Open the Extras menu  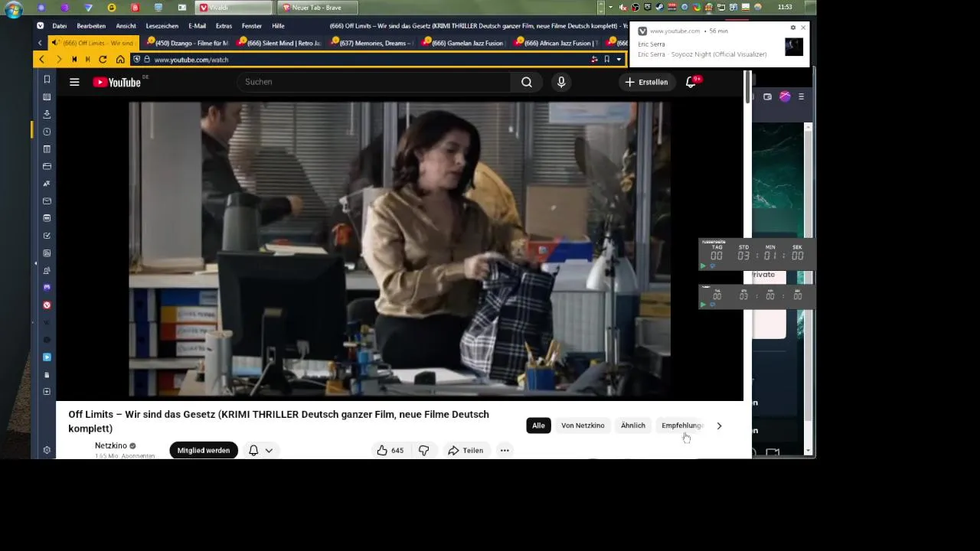pos(224,26)
